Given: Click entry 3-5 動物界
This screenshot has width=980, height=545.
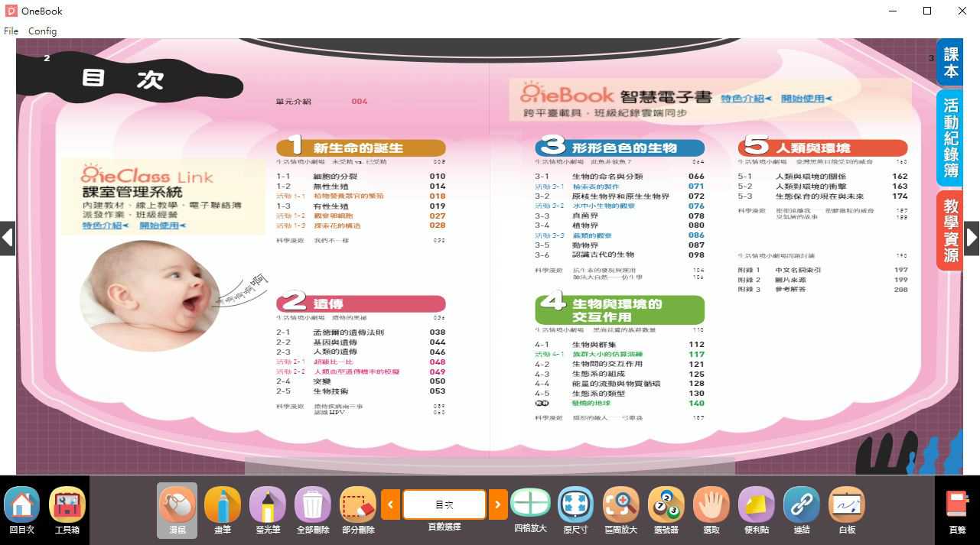Looking at the screenshot, I should click(x=620, y=245).
